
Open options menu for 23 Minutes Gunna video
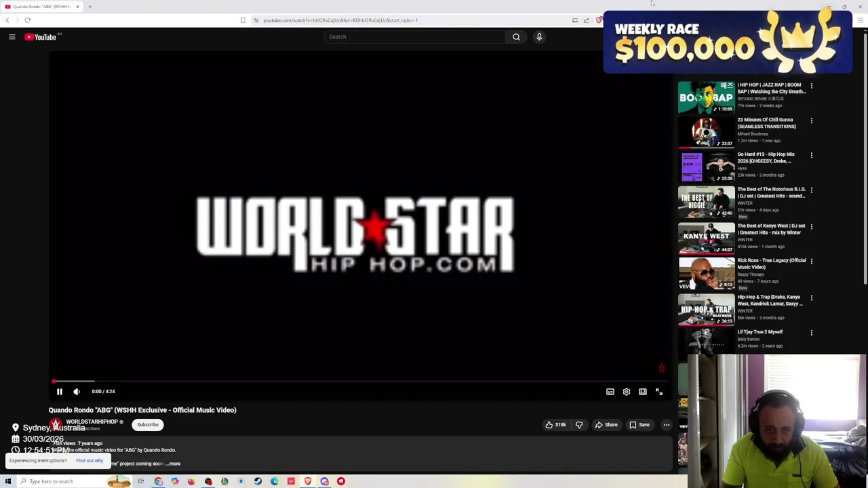[x=811, y=121]
